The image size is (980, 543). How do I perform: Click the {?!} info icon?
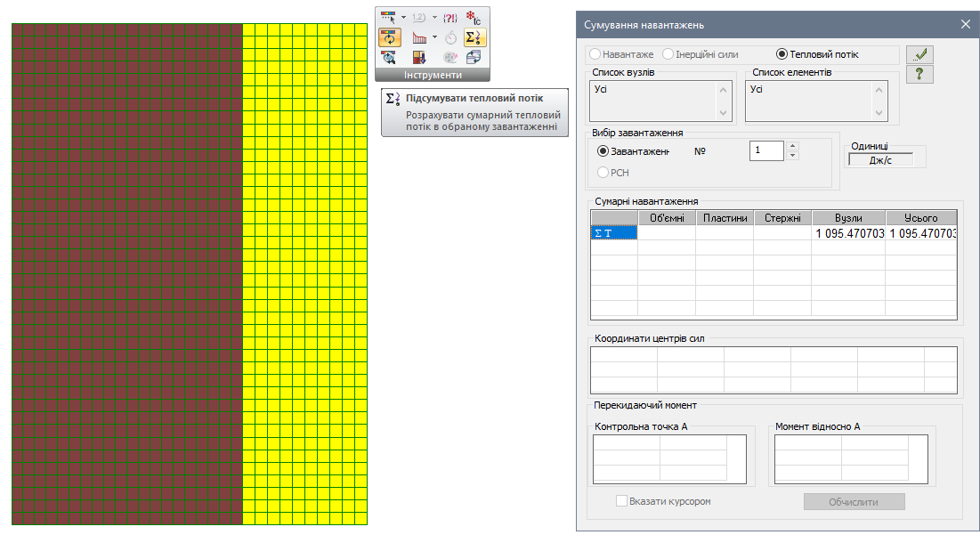(x=450, y=17)
